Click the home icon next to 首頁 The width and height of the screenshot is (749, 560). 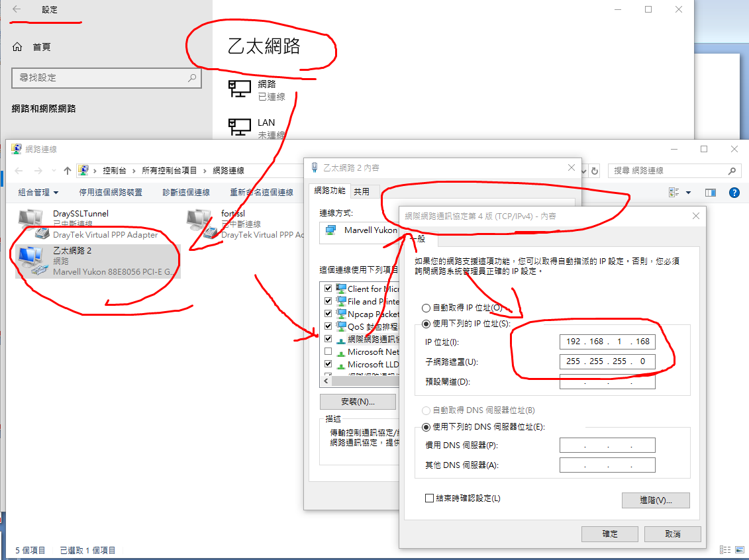click(x=19, y=47)
